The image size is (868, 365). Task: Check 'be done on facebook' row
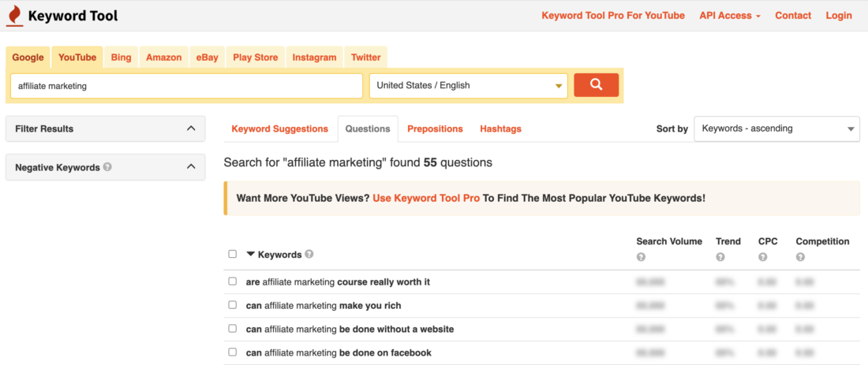[233, 352]
